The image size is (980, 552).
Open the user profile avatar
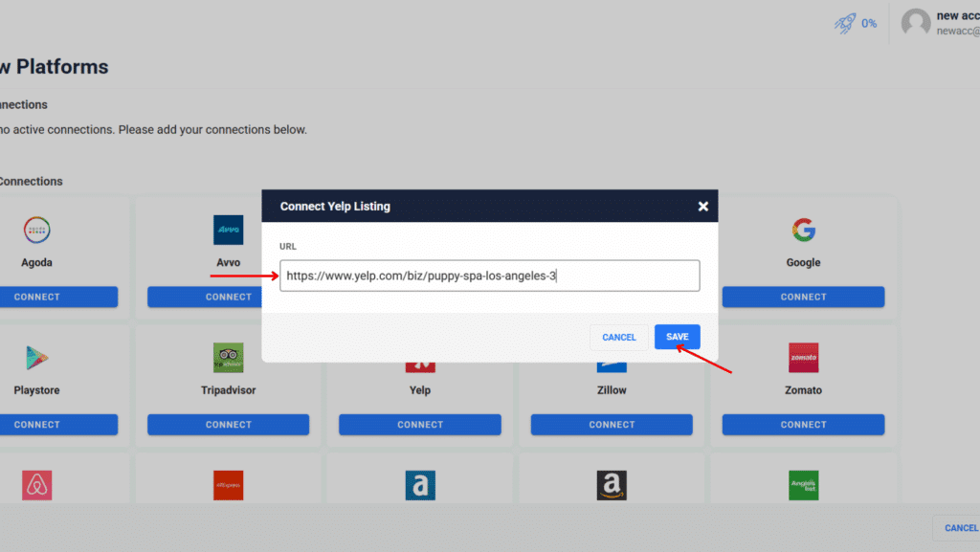916,23
